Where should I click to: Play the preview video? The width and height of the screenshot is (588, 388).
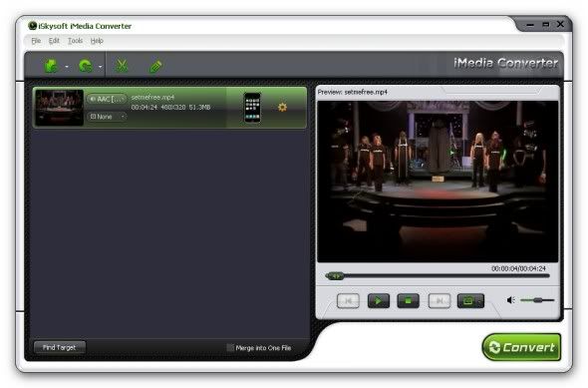[379, 300]
